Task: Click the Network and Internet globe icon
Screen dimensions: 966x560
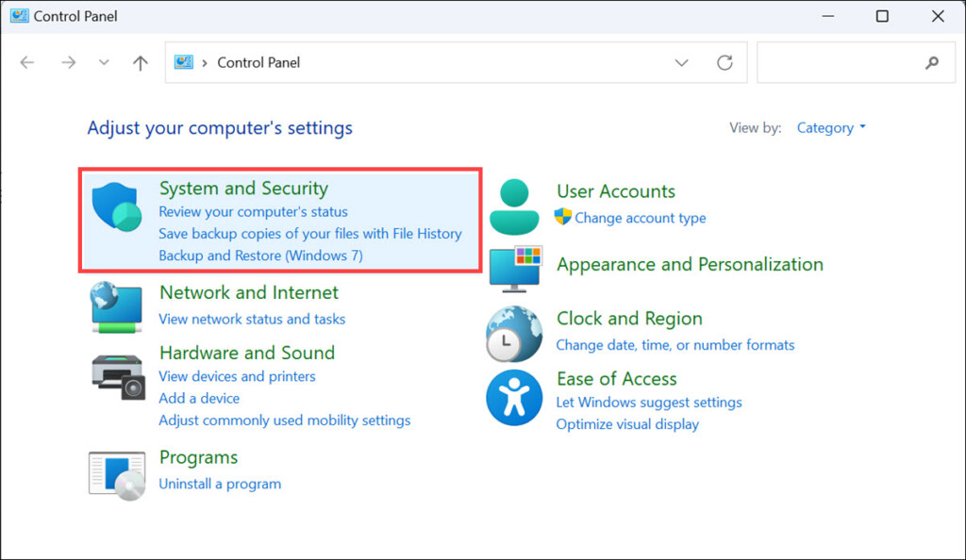Action: (116, 307)
